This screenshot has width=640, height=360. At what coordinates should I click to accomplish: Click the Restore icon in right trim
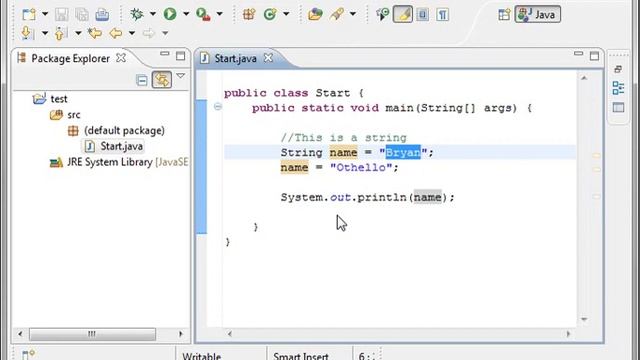pyautogui.click(x=618, y=69)
